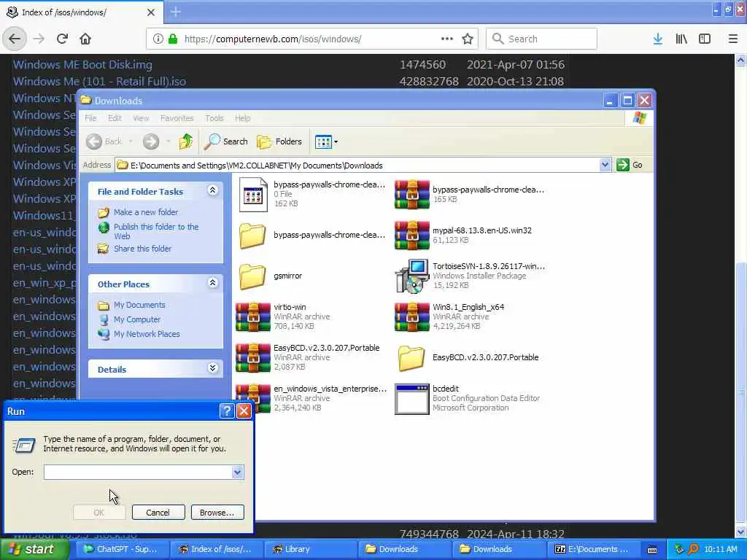The height and width of the screenshot is (560, 747).
Task: Open Firefox hamburger menu
Action: pyautogui.click(x=733, y=39)
